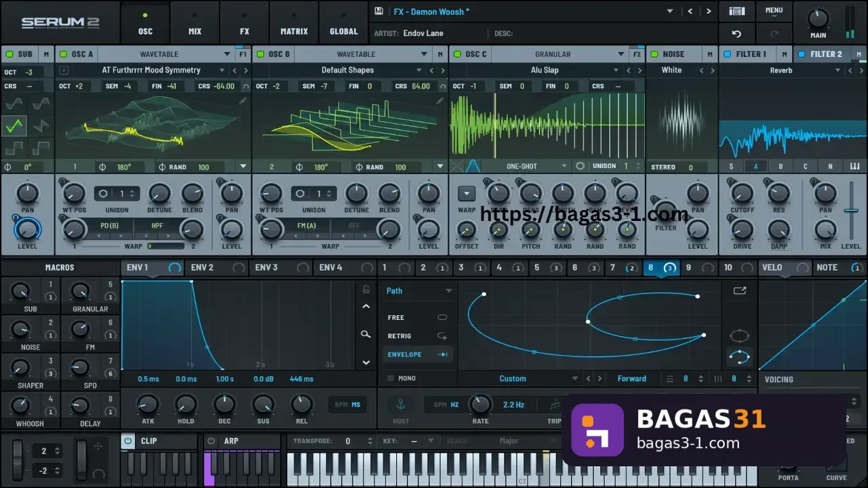The image size is (868, 488).
Task: Click the envelope zoom magnifier icon
Action: pyautogui.click(x=366, y=334)
